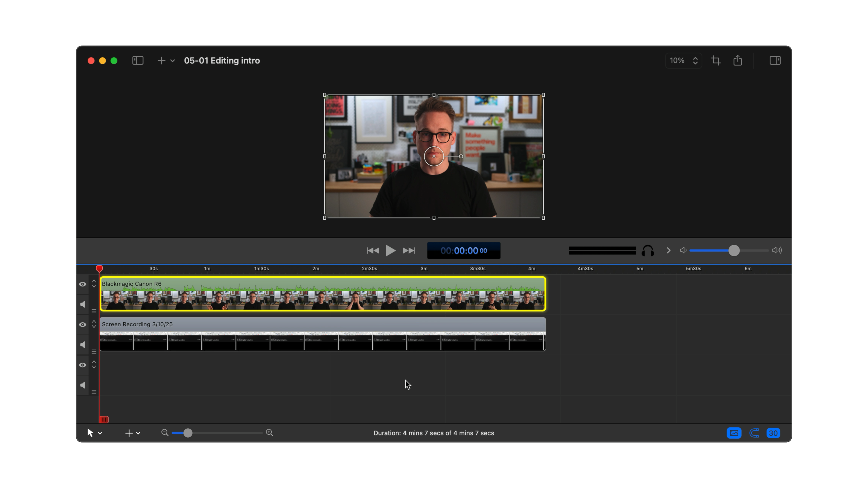Toggle the media library sidebar

(x=137, y=60)
